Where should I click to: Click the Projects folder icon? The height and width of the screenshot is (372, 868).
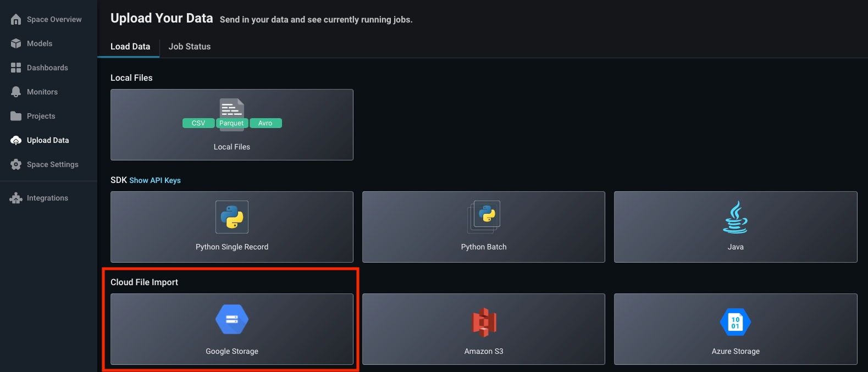16,116
